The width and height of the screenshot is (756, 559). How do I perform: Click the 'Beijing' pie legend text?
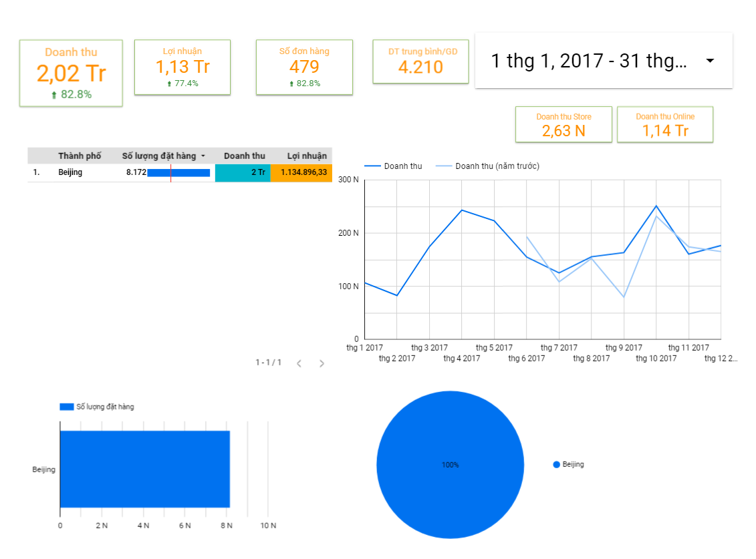[x=574, y=464]
